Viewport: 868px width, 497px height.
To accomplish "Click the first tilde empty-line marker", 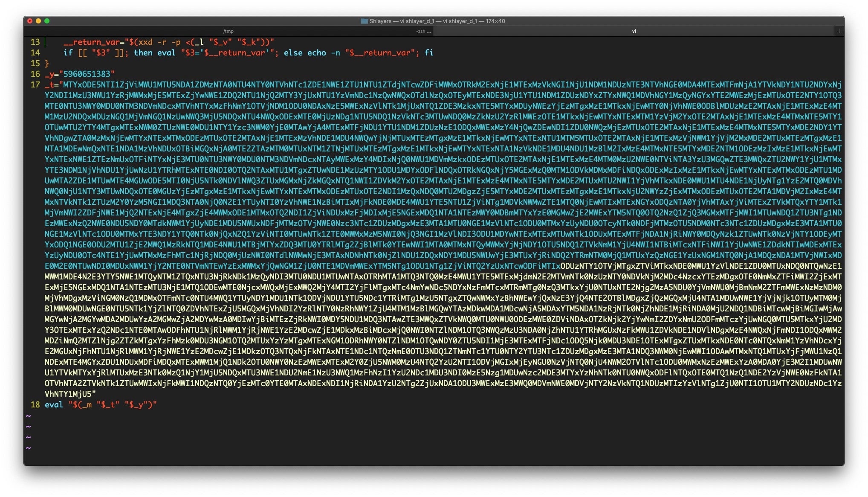I will click(29, 416).
